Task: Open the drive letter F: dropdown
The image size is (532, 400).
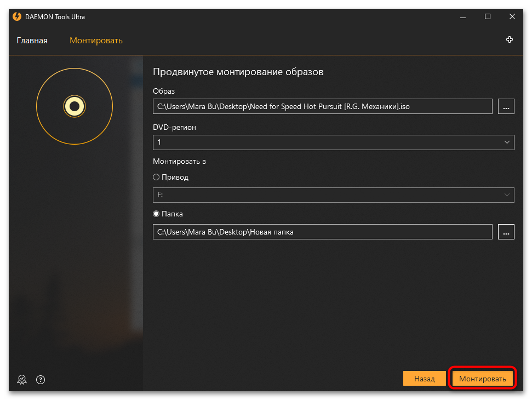Action: click(334, 195)
